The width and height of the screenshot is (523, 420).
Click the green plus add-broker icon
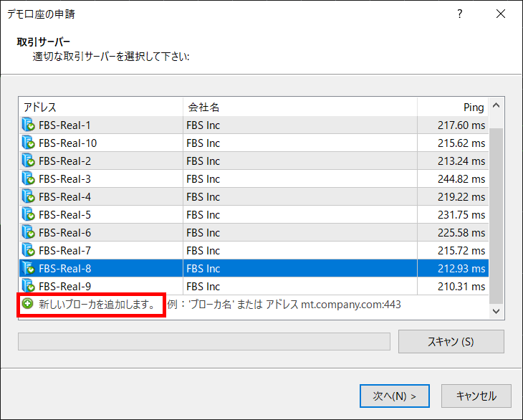[27, 304]
